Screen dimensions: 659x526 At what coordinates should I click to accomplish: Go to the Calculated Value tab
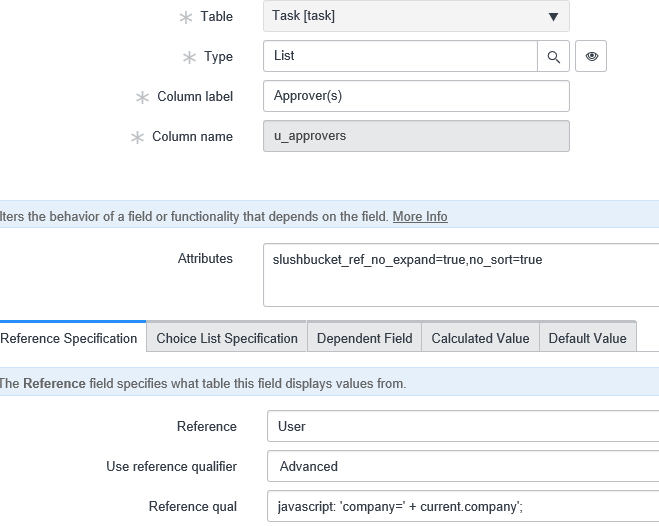click(x=480, y=338)
